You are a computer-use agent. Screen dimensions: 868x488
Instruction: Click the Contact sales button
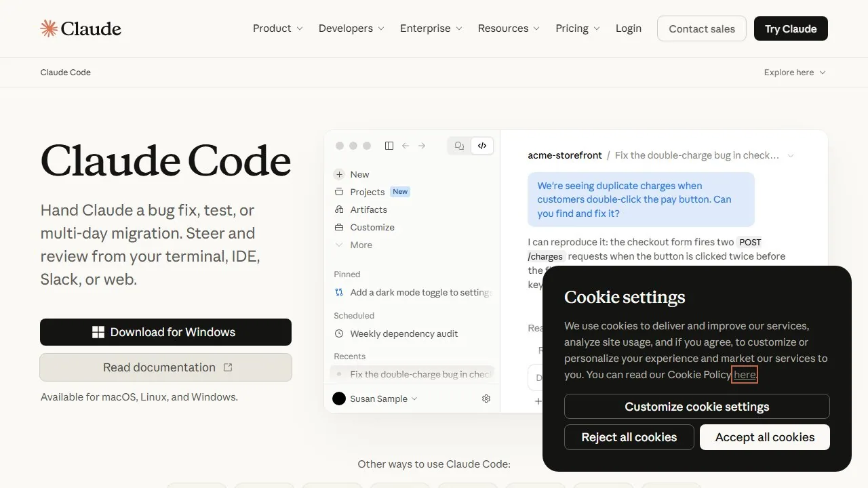pyautogui.click(x=702, y=28)
